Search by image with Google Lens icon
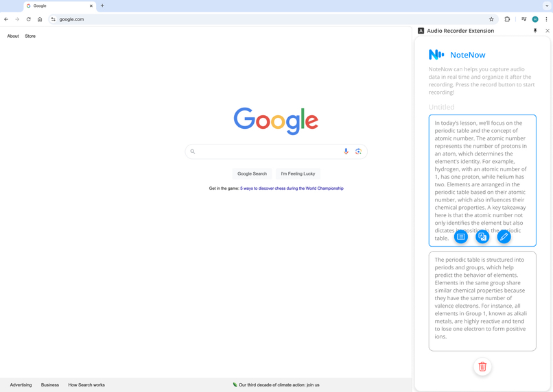The image size is (553, 392). [x=358, y=151]
